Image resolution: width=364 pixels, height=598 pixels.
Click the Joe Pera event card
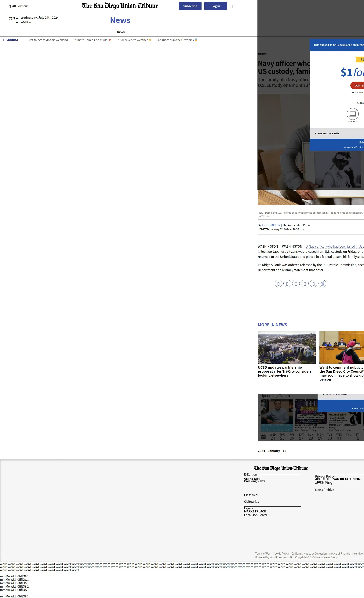tap(276, 415)
